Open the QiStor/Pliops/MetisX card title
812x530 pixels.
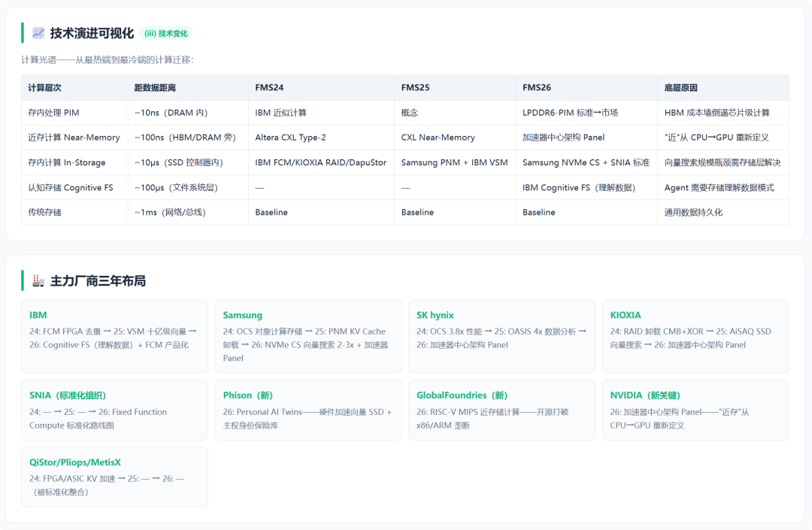pyautogui.click(x=74, y=462)
